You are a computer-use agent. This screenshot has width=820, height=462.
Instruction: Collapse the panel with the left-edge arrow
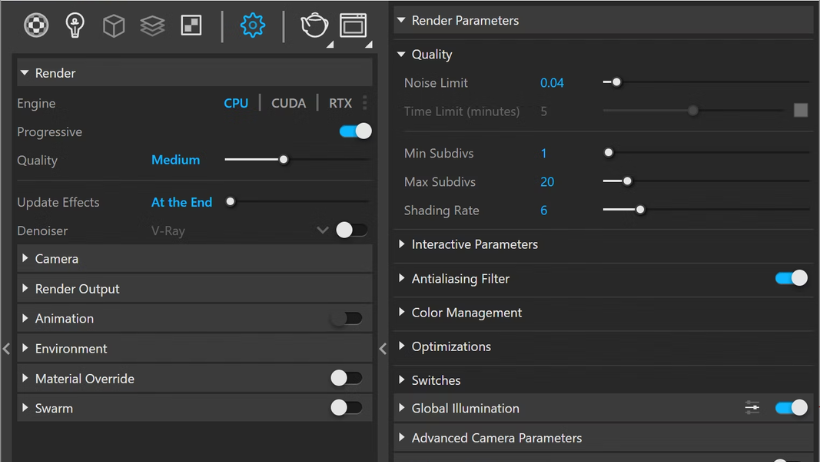[x=6, y=348]
